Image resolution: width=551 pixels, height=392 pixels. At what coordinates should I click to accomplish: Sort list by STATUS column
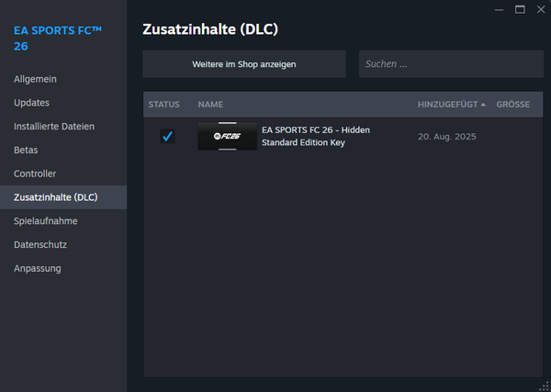click(163, 105)
